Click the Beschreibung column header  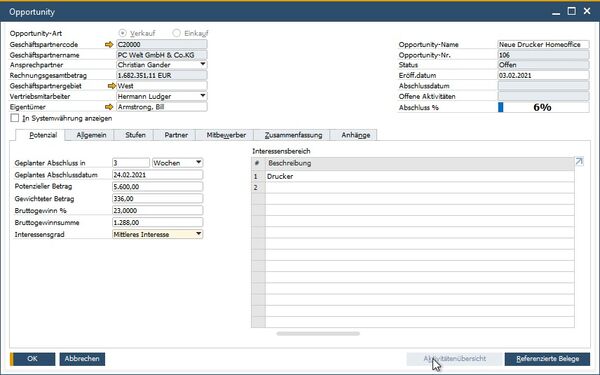tap(420, 163)
